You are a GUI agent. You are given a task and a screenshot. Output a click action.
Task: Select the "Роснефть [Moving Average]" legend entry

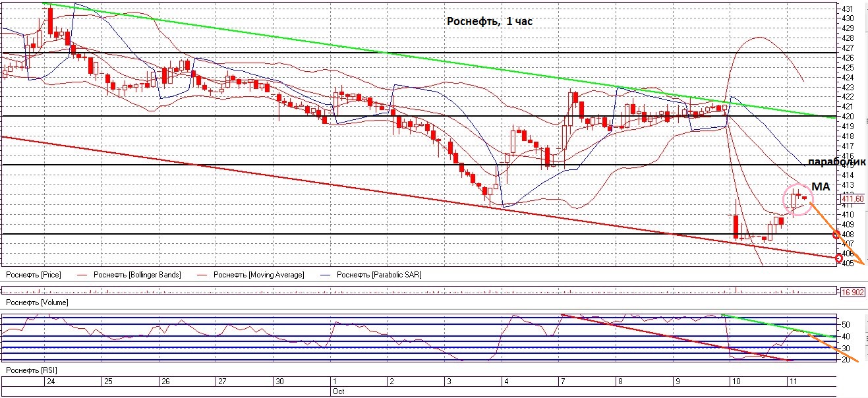[259, 274]
